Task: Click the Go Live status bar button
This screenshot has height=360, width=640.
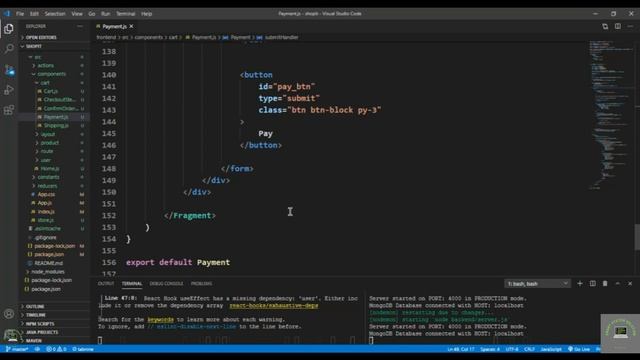Action: tap(579, 349)
